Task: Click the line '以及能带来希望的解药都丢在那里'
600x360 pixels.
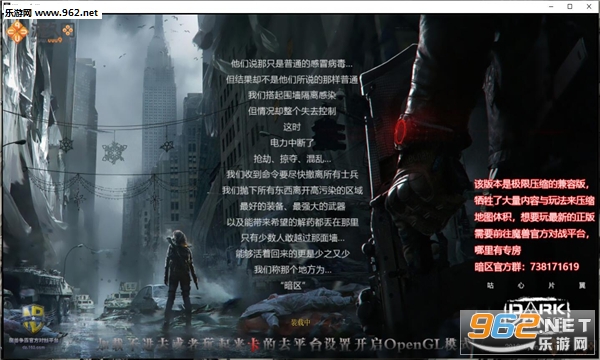Action: (x=292, y=222)
